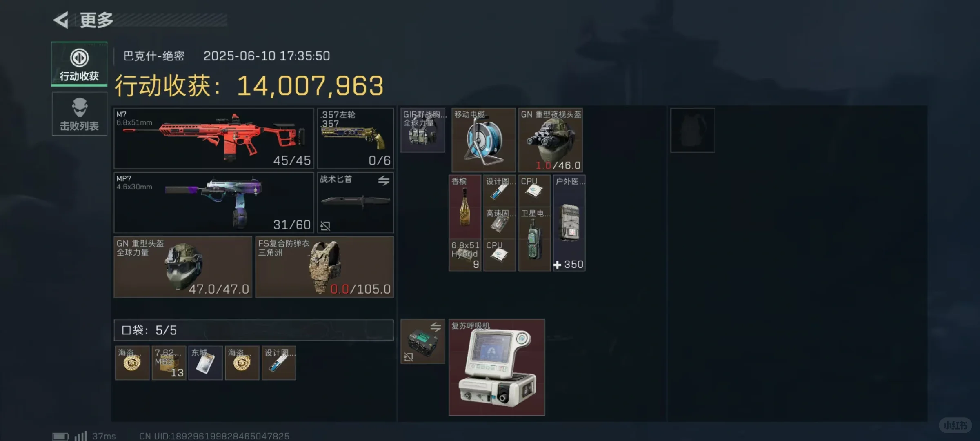980x441 pixels.
Task: Open the 移动电缆 cable reel item
Action: [x=484, y=140]
